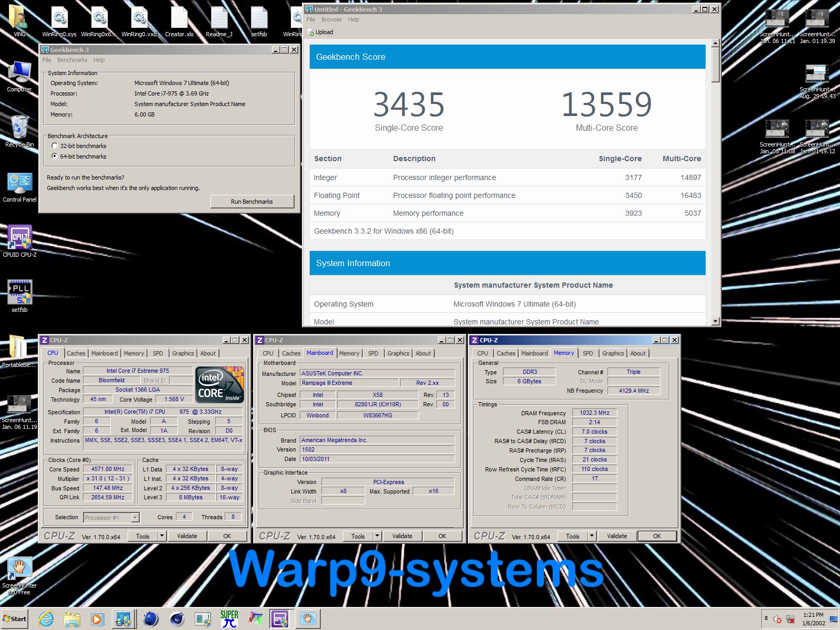Viewport: 840px width, 630px height.
Task: Click the Rampage III Extreme model field
Action: point(349,383)
